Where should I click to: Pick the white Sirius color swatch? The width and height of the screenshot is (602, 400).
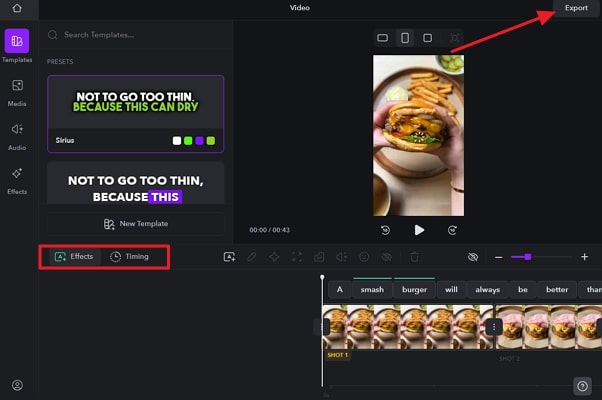coord(177,141)
